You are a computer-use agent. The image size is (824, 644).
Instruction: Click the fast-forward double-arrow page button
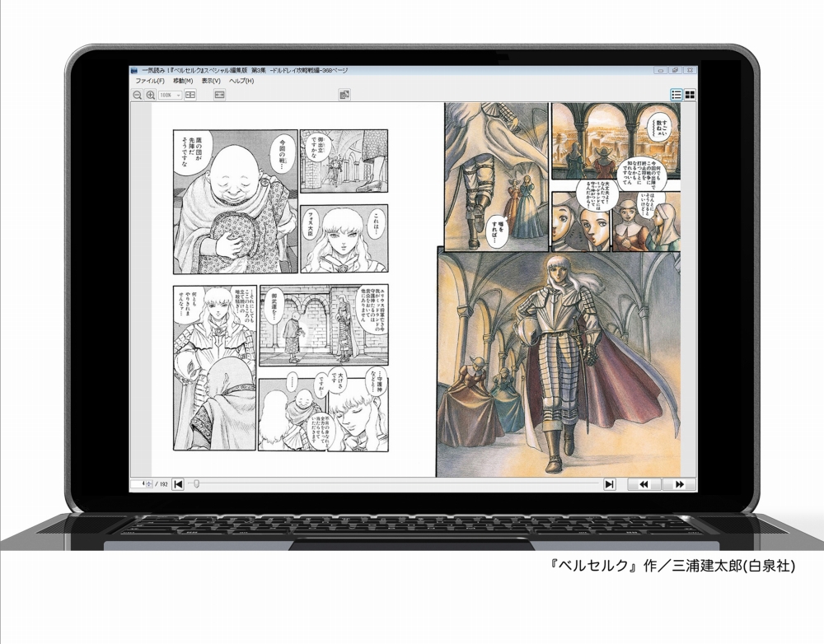(x=679, y=484)
